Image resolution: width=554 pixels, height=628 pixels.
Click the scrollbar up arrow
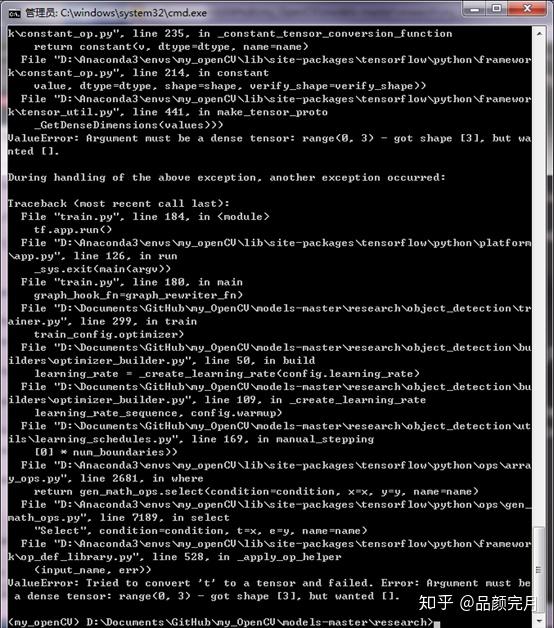pyautogui.click(x=539, y=34)
